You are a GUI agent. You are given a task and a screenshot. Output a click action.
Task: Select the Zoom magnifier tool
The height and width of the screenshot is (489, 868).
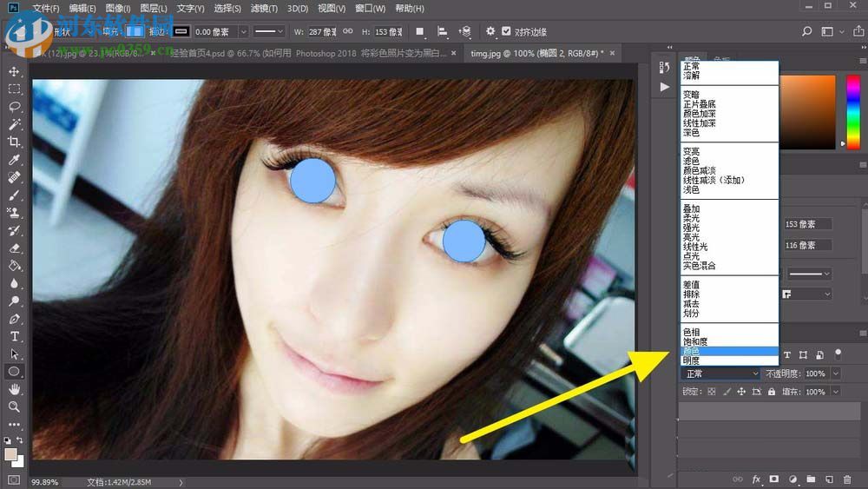pos(14,407)
